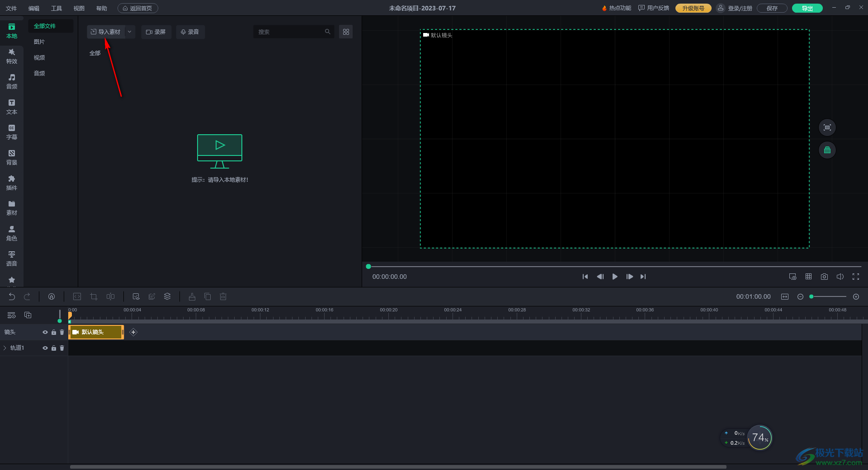Click the 保存 save button
This screenshot has width=868, height=470.
pos(772,8)
